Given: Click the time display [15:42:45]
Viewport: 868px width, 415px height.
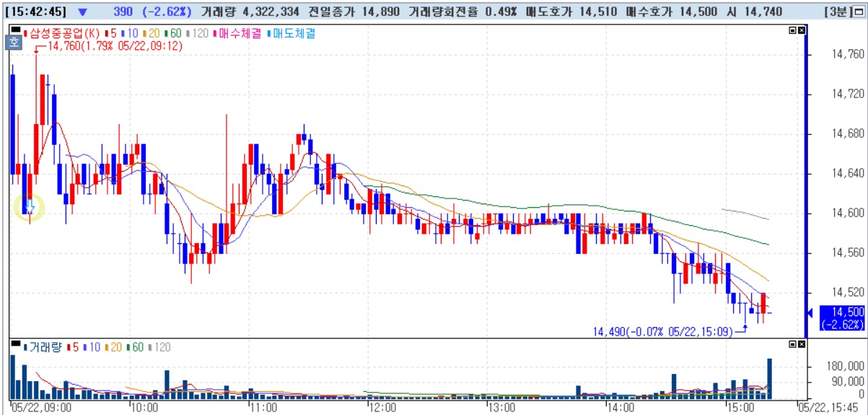Looking at the screenshot, I should point(35,12).
